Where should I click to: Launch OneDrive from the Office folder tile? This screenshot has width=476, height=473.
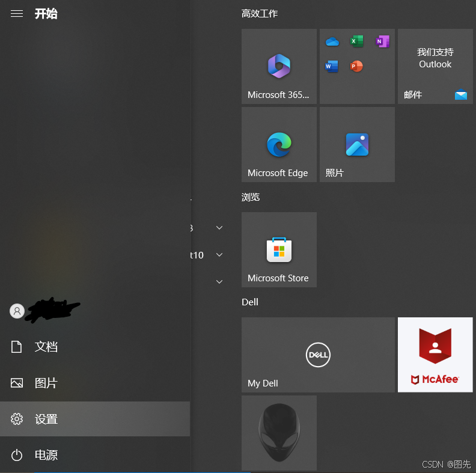(x=332, y=41)
